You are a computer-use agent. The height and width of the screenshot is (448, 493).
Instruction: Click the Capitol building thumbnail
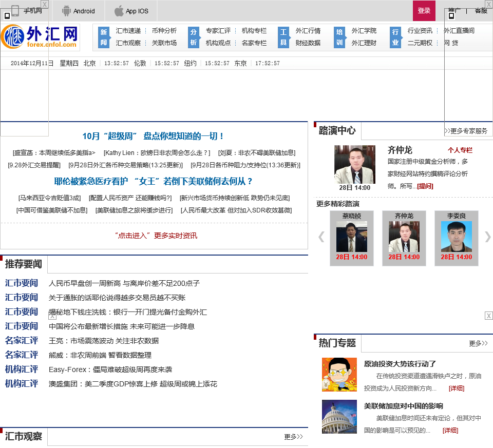click(x=339, y=417)
